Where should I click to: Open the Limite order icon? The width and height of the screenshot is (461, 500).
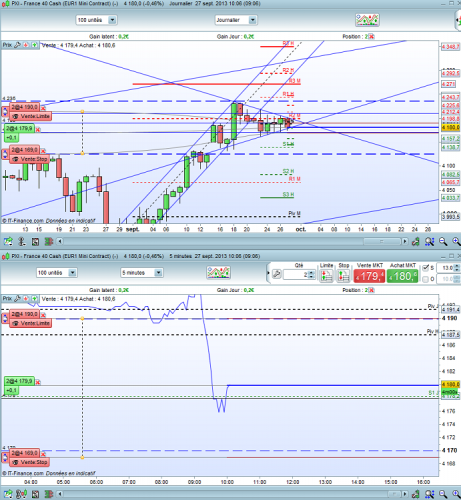[x=326, y=276]
